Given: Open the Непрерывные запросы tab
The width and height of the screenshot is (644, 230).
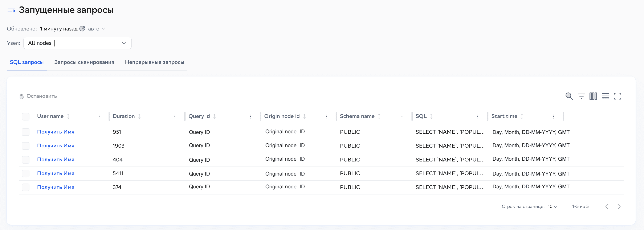Looking at the screenshot, I should coord(155,62).
